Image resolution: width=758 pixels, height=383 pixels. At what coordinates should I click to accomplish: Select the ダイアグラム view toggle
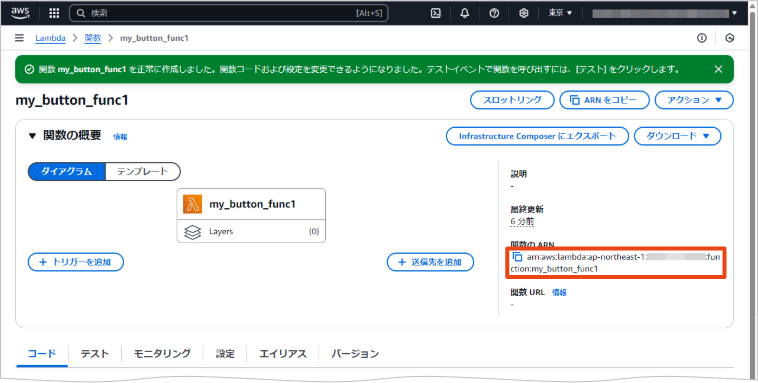tap(67, 171)
